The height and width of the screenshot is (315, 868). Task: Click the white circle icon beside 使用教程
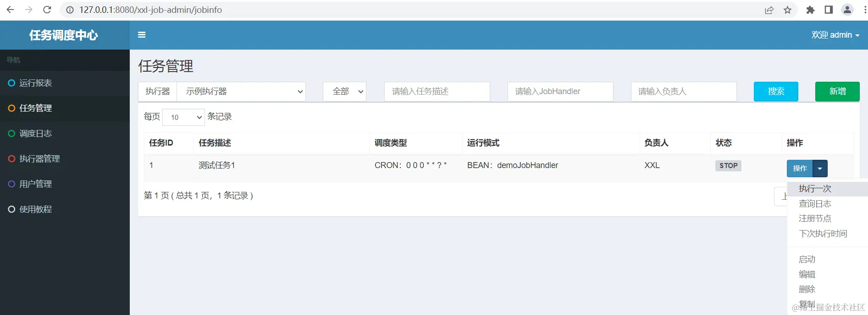pos(12,209)
